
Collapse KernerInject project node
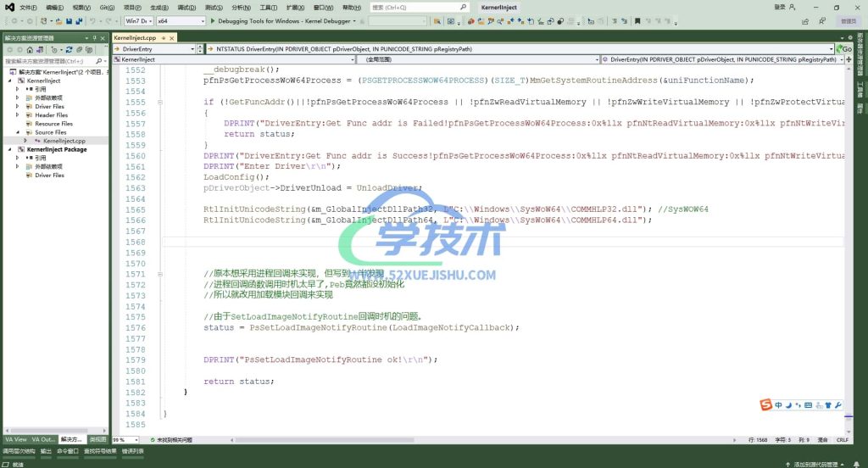pos(9,81)
